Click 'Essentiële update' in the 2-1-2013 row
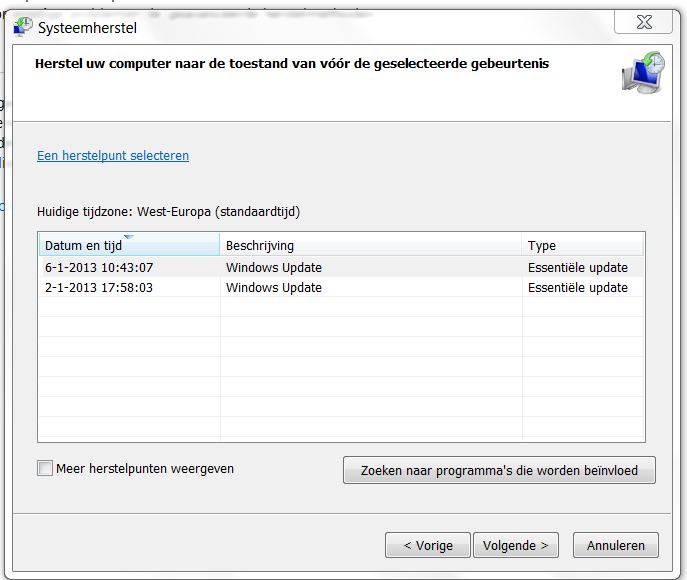Image resolution: width=687 pixels, height=580 pixels. tap(577, 287)
